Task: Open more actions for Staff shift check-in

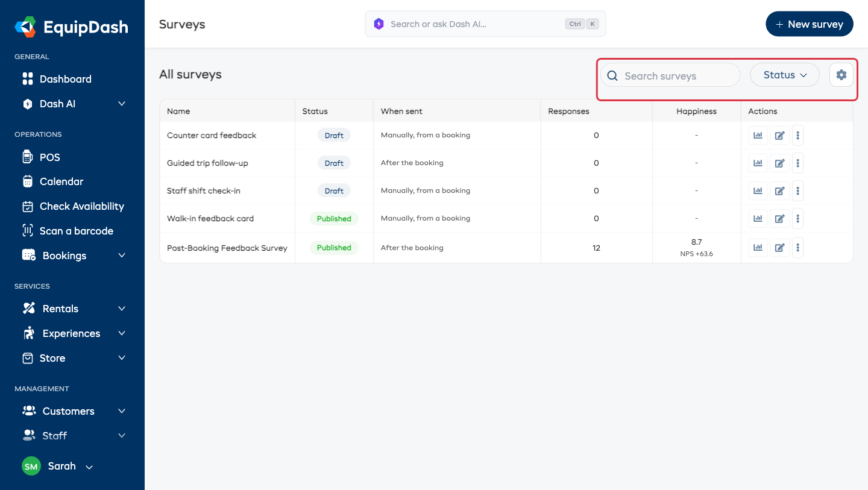Action: point(797,191)
